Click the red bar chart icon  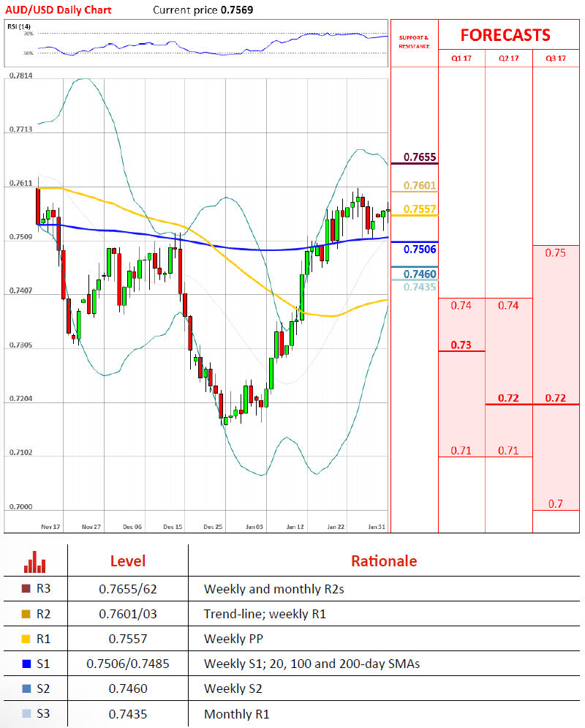[35, 562]
